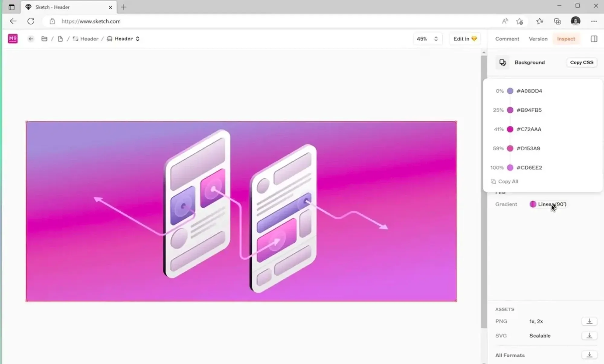Click the canvas vertical scrollbar

[x=484, y=192]
